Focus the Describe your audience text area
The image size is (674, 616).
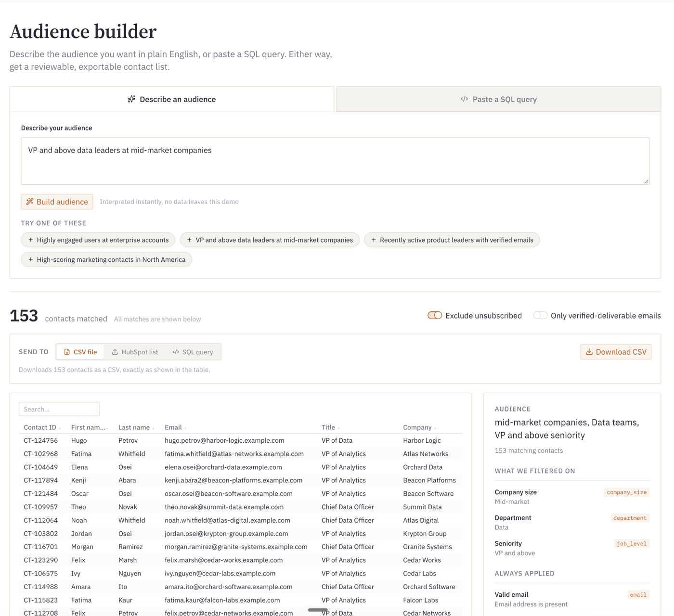click(335, 161)
